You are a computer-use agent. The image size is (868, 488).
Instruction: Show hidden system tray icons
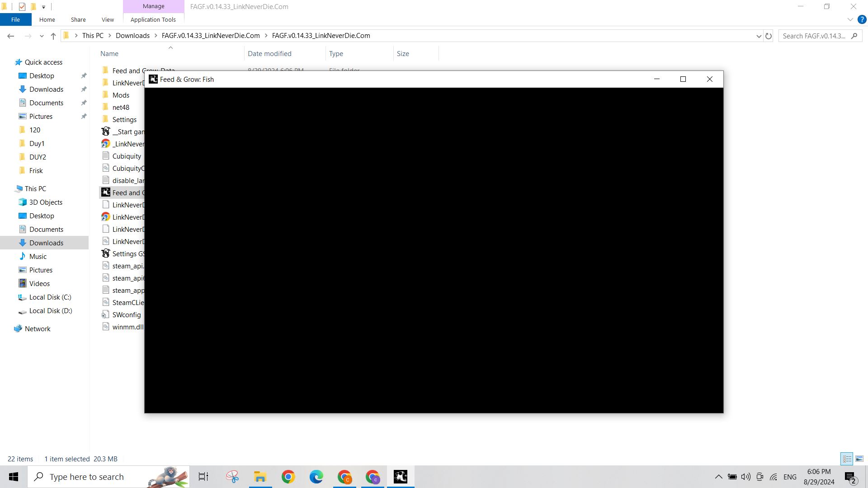click(x=718, y=477)
